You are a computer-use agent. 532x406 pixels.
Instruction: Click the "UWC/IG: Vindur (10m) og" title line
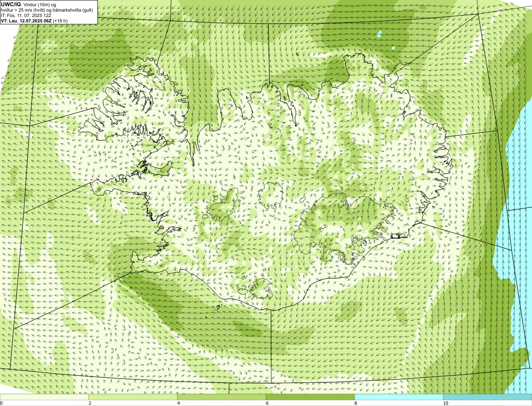tap(29, 5)
